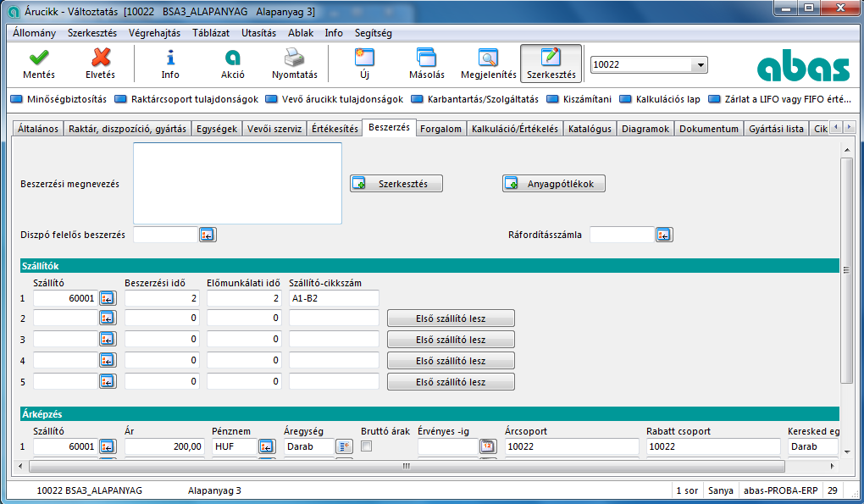Viewport: 864px width, 504px height.
Task: Click Első szállító lesz for row 4
Action: (x=451, y=361)
